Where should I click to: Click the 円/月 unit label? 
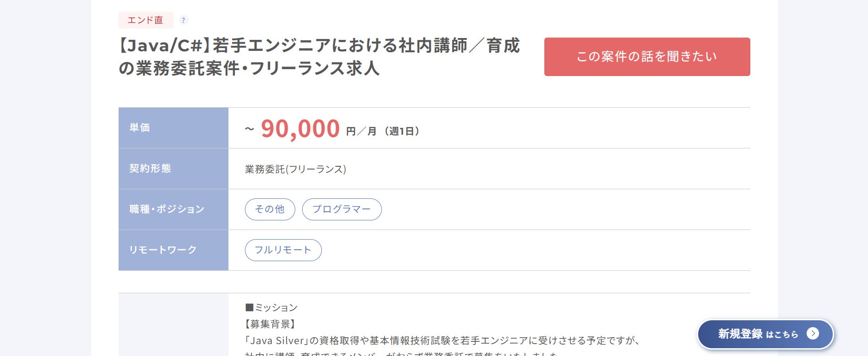coord(361,131)
